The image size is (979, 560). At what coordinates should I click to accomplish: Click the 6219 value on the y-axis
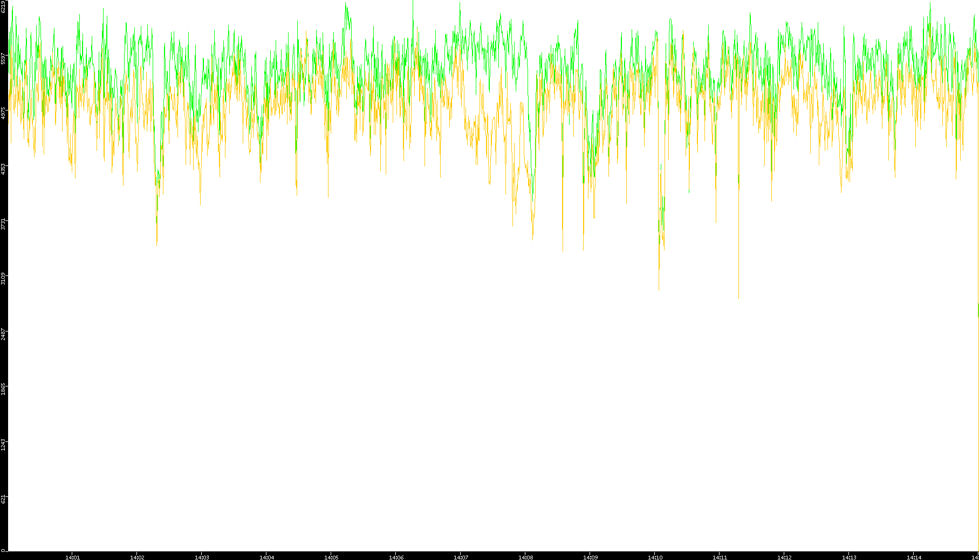(x=4, y=6)
